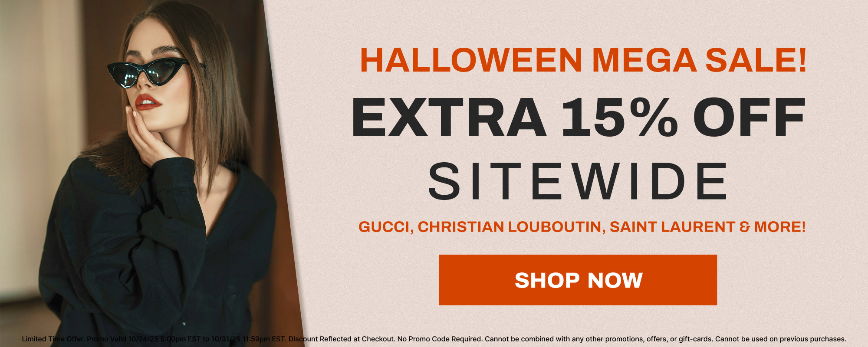Click the HALLOWEEN MEGA SALE! headline

pos(583,60)
